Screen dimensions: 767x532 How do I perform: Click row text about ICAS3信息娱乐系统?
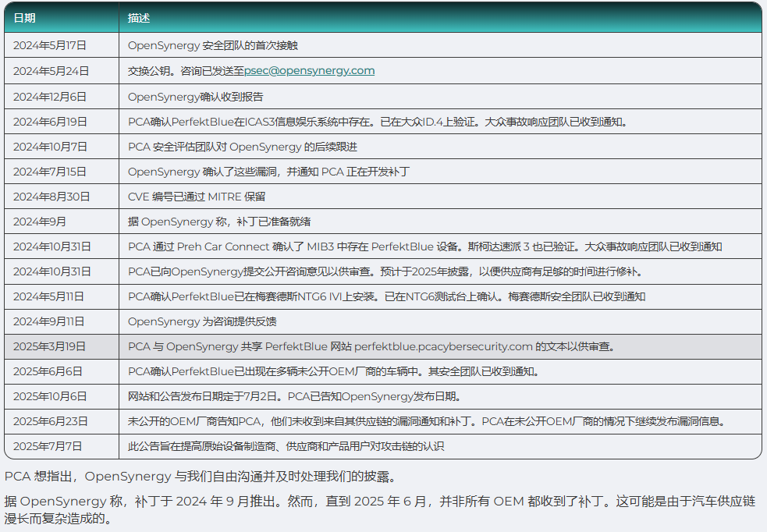click(378, 122)
